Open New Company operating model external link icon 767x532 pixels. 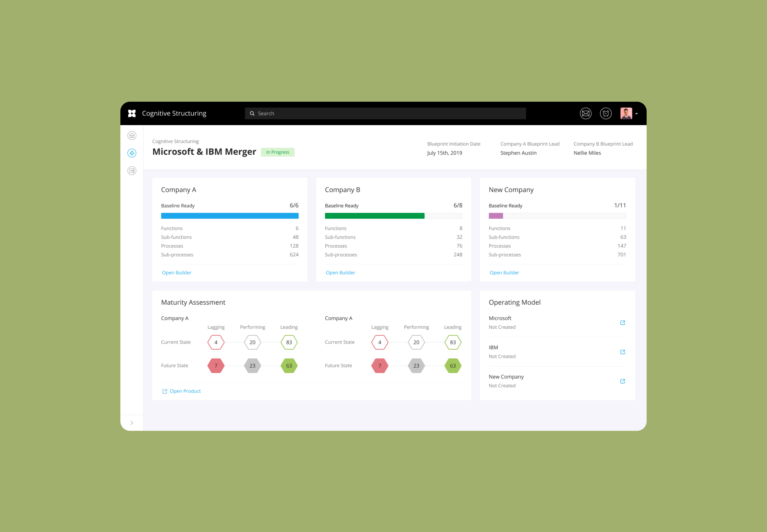click(x=622, y=381)
